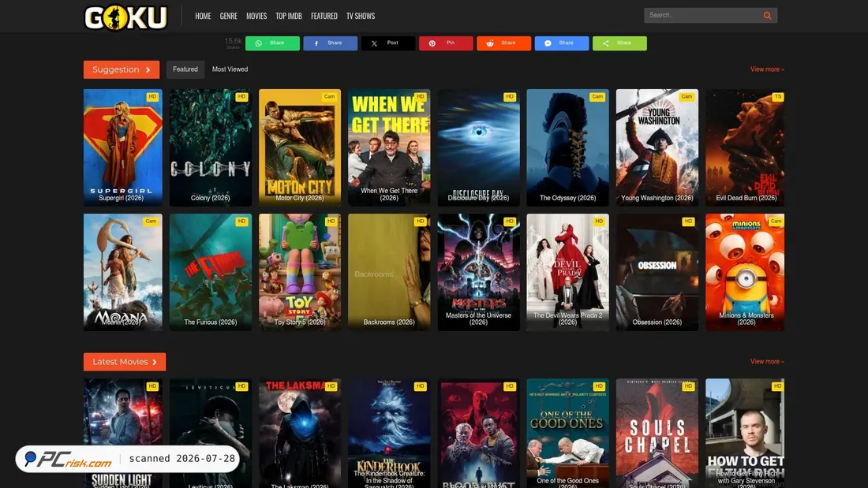Open the Backrooms (2026) poster
The height and width of the screenshot is (488, 868).
389,272
